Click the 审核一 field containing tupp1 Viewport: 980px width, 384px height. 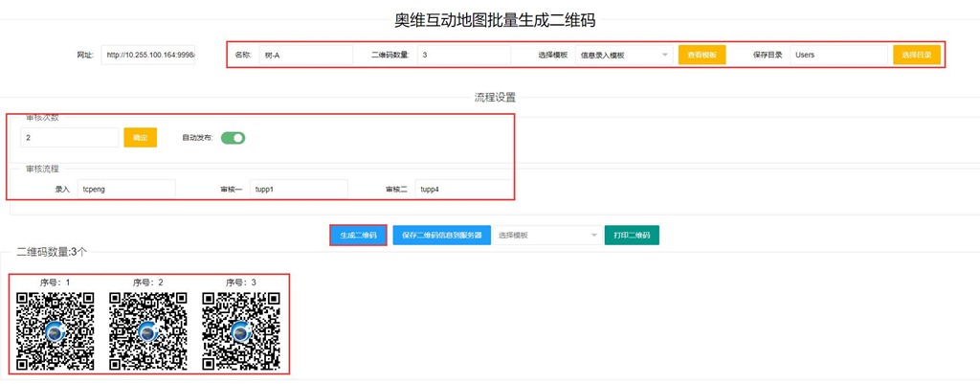[299, 190]
